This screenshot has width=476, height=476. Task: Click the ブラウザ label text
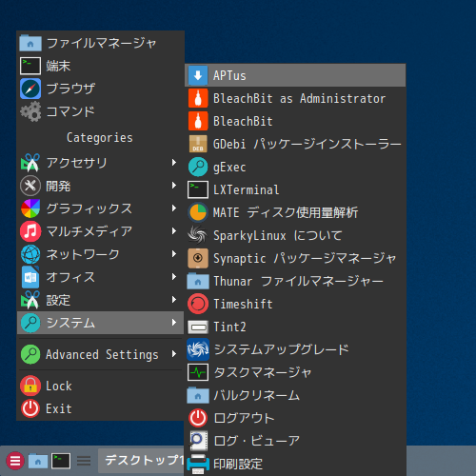[x=70, y=89]
